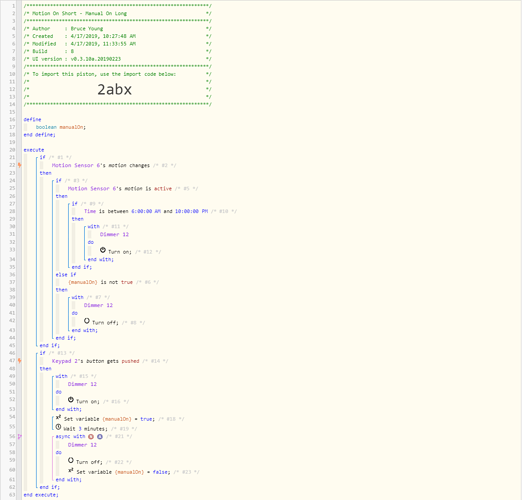The height and width of the screenshot is (500, 524).
Task: Click the power icon on statement #12
Action: (103, 250)
